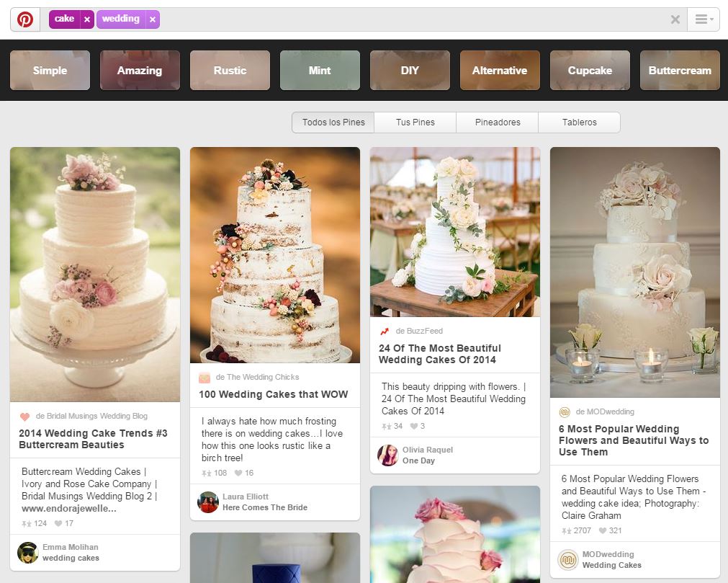Filter results by 'Buttercream'
The width and height of the screenshot is (728, 583).
click(679, 71)
